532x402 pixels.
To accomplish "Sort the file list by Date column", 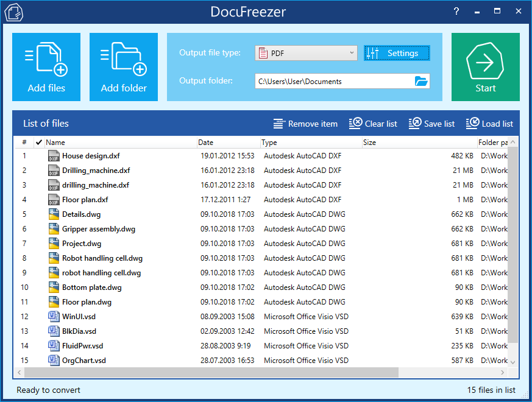I will 229,143.
